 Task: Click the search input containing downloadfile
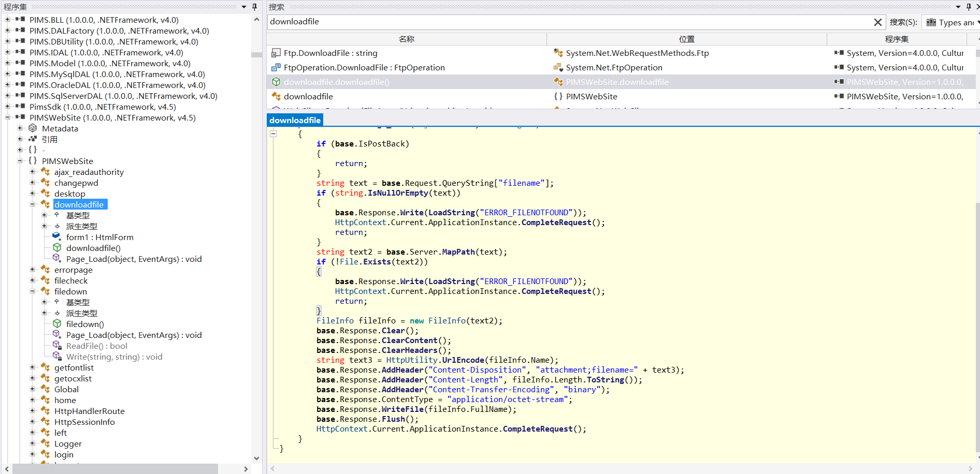pyautogui.click(x=570, y=22)
